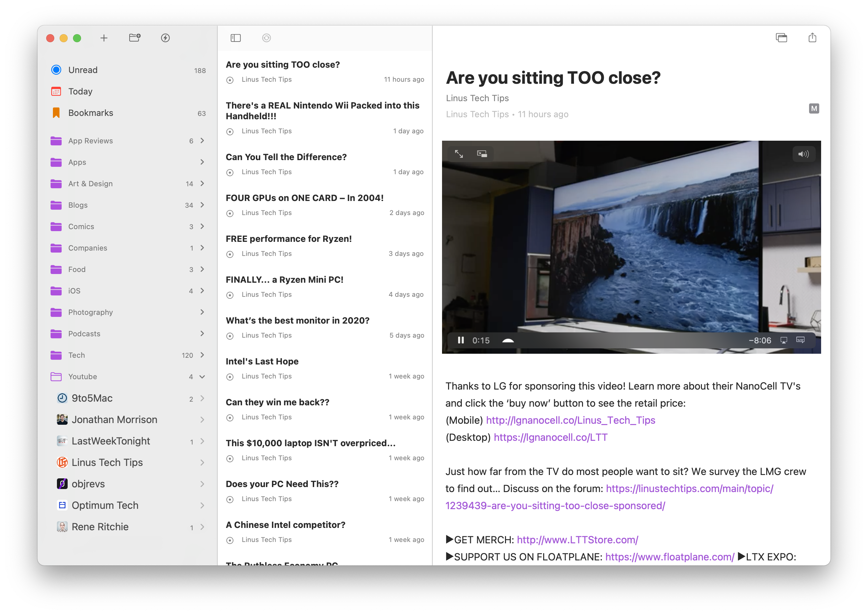This screenshot has height=615, width=868.
Task: Select the Unread smart feed
Action: (x=128, y=70)
